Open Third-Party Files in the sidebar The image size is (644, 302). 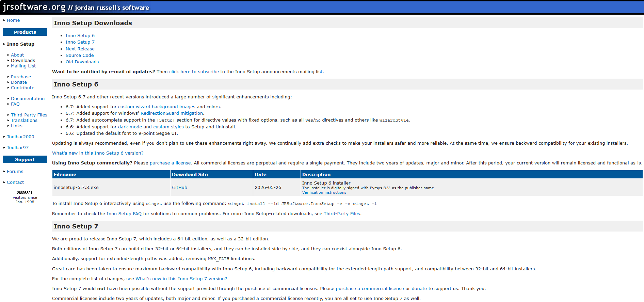click(29, 115)
